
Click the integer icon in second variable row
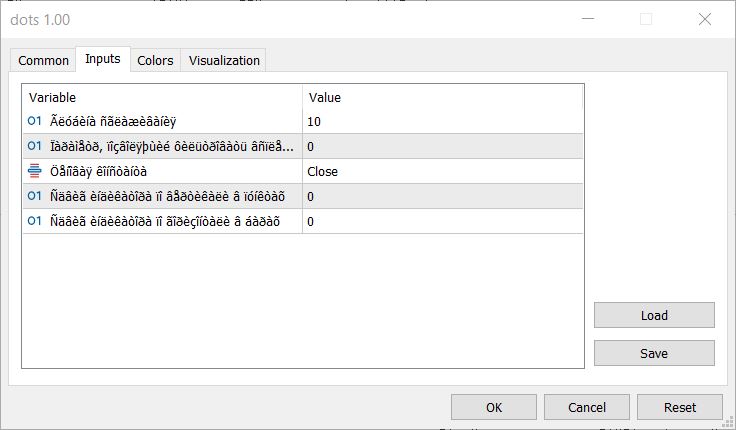tap(34, 146)
